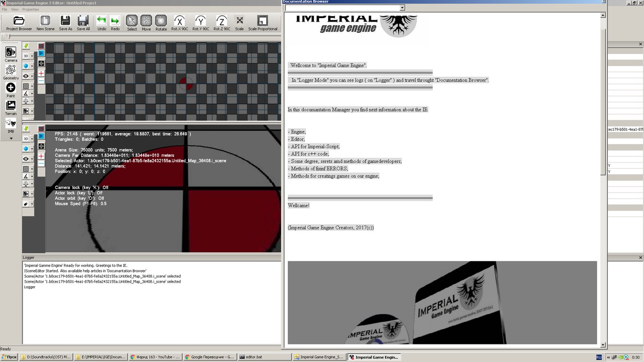This screenshot has width=644, height=362.
Task: Click blue cube icon in bottom viewport
Action: click(x=26, y=149)
